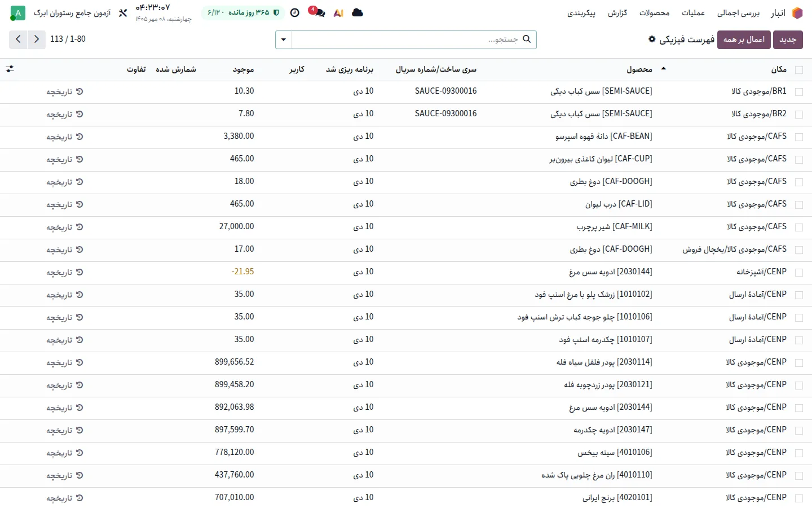
Task: Open history for the CAF-BEAN row
Action: pos(65,137)
